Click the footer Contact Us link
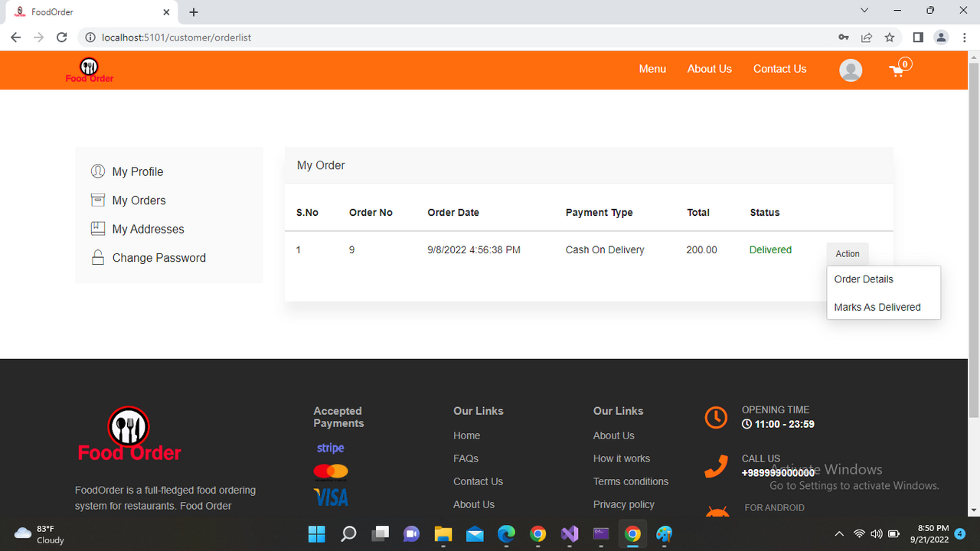 (x=478, y=481)
